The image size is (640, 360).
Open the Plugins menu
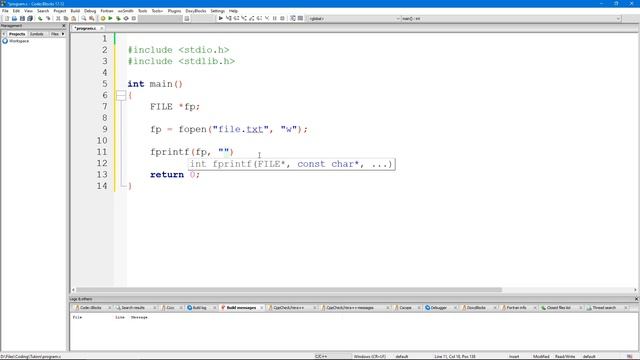pos(174,11)
